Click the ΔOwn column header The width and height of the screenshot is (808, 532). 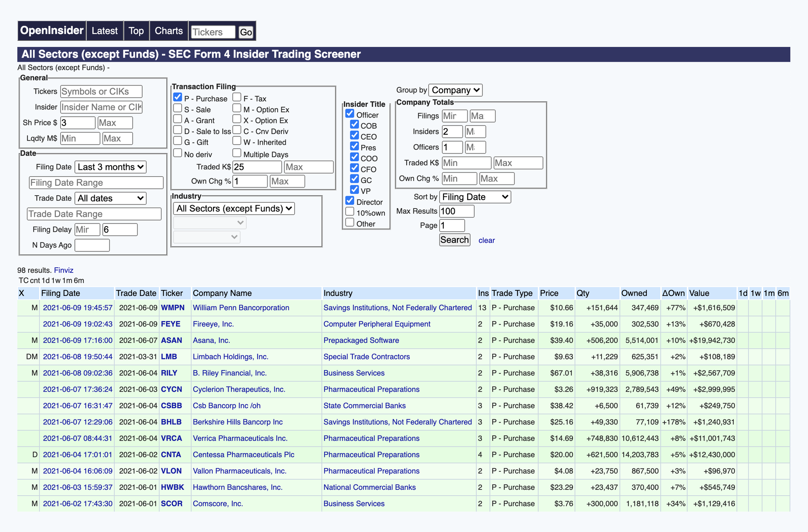(x=674, y=293)
